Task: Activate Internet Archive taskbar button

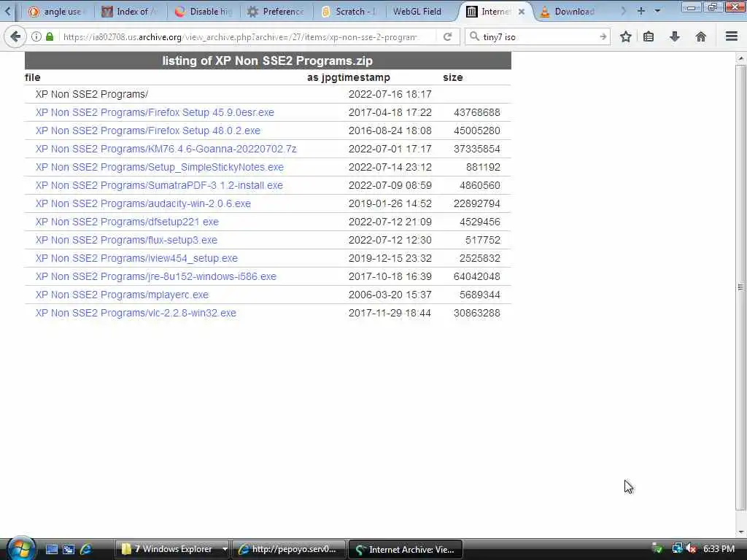Action: click(406, 549)
